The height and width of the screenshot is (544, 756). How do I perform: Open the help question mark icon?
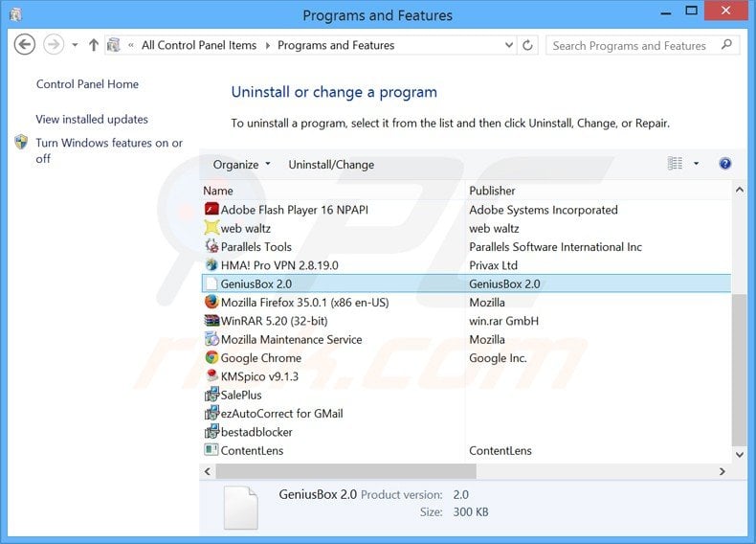pos(724,164)
